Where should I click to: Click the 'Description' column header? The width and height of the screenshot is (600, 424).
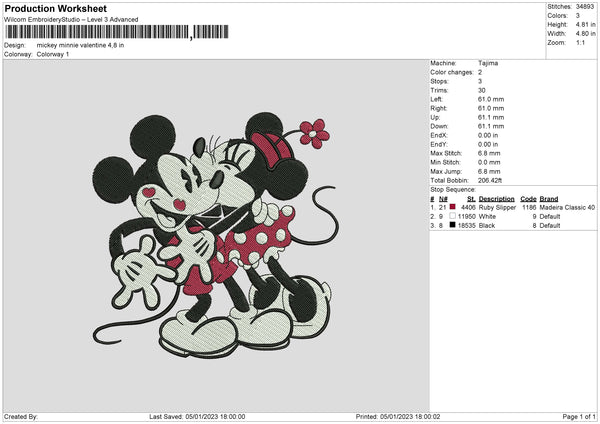tap(496, 199)
